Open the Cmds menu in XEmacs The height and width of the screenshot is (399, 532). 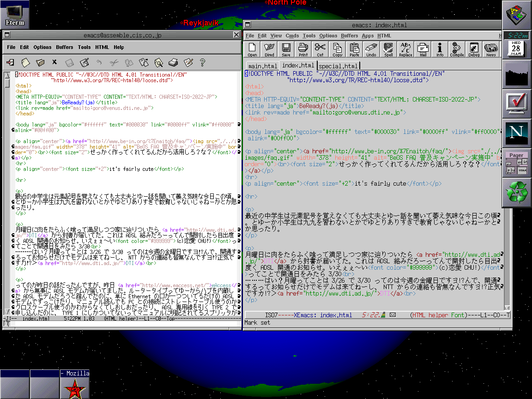[x=292, y=36]
